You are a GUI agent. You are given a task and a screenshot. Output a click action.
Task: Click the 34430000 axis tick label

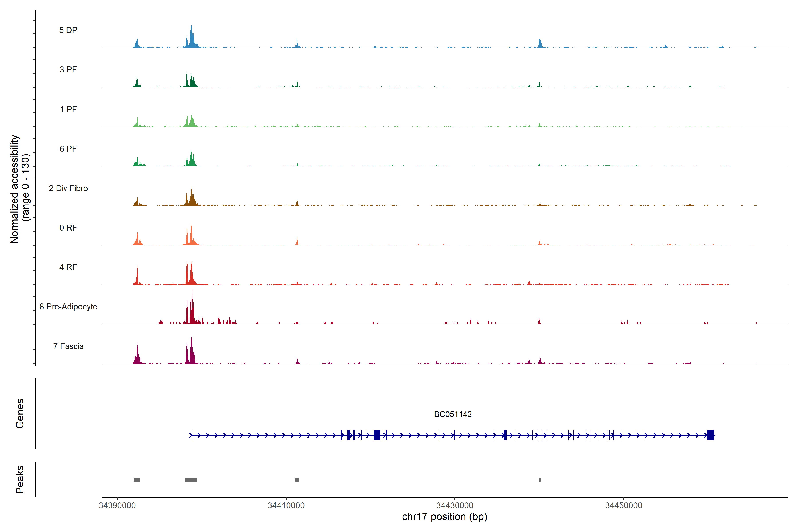(x=455, y=505)
